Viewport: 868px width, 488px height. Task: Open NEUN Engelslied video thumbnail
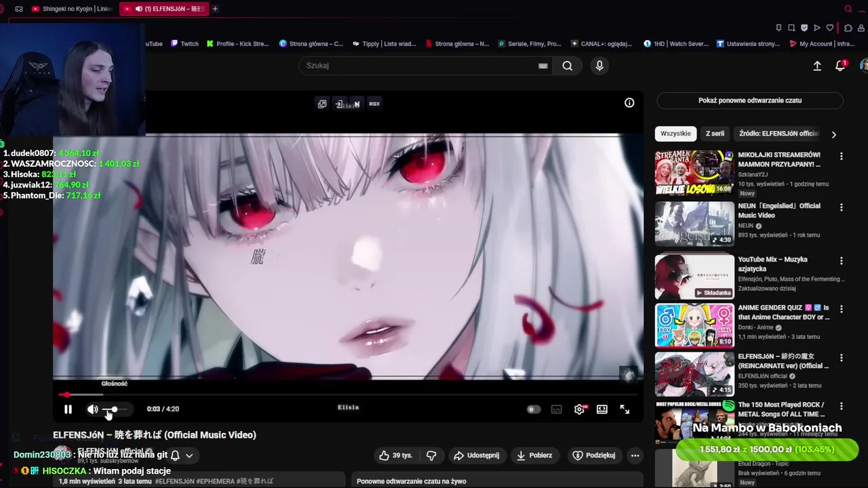coord(694,224)
